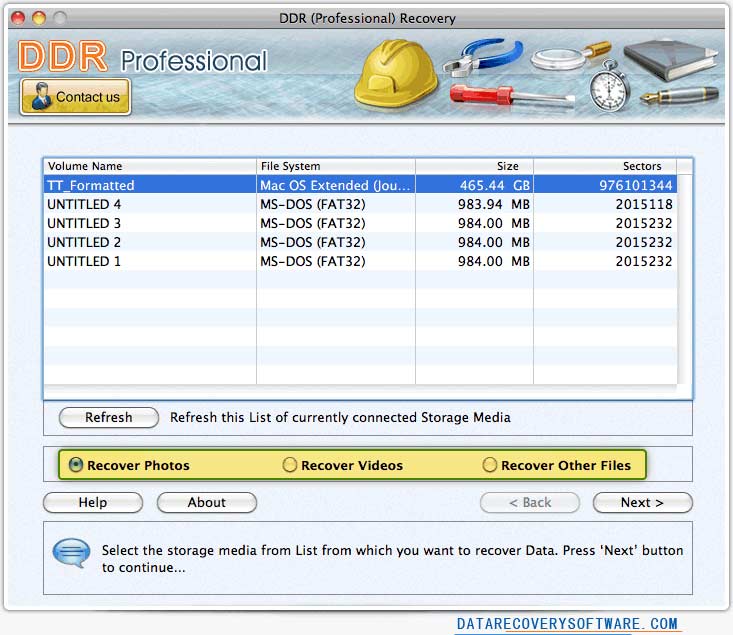Image resolution: width=733 pixels, height=635 pixels.
Task: Click the DDR Professional logo
Action: click(143, 58)
